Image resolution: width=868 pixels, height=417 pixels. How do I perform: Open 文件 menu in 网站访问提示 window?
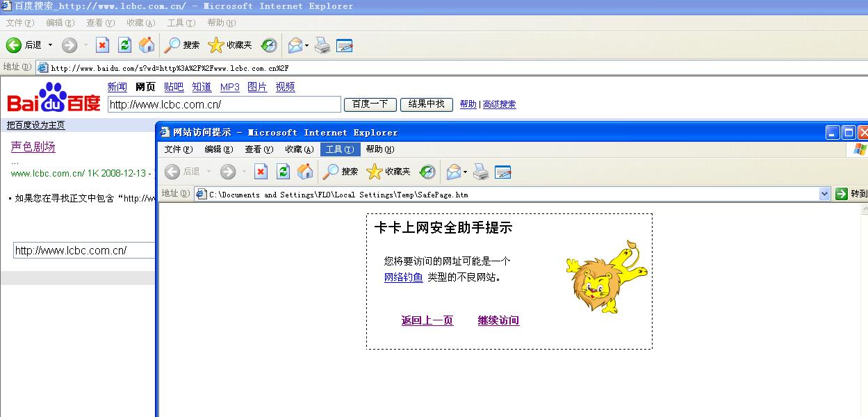(x=179, y=149)
